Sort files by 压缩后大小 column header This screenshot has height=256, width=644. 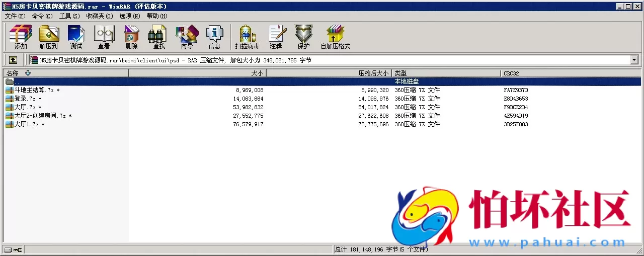tap(328, 73)
